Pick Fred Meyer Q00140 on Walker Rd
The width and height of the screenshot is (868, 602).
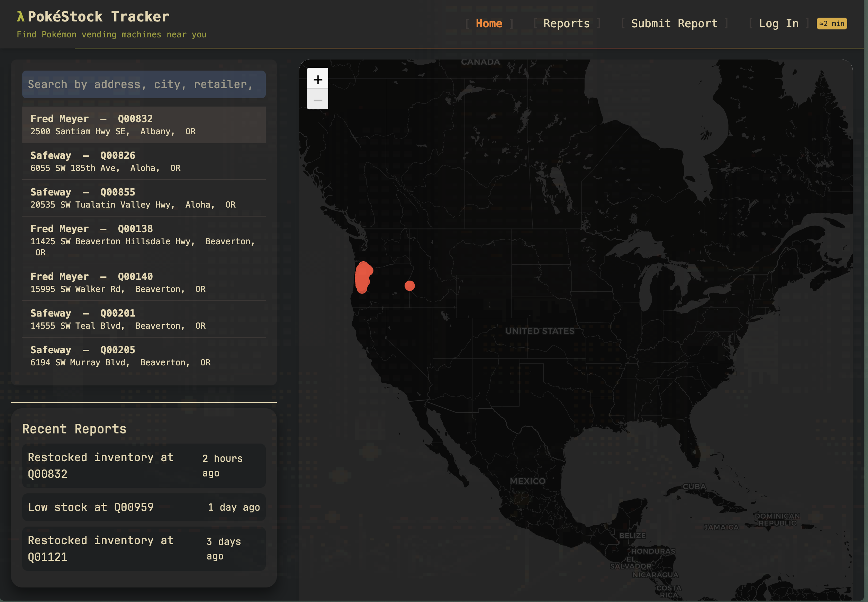coord(144,283)
